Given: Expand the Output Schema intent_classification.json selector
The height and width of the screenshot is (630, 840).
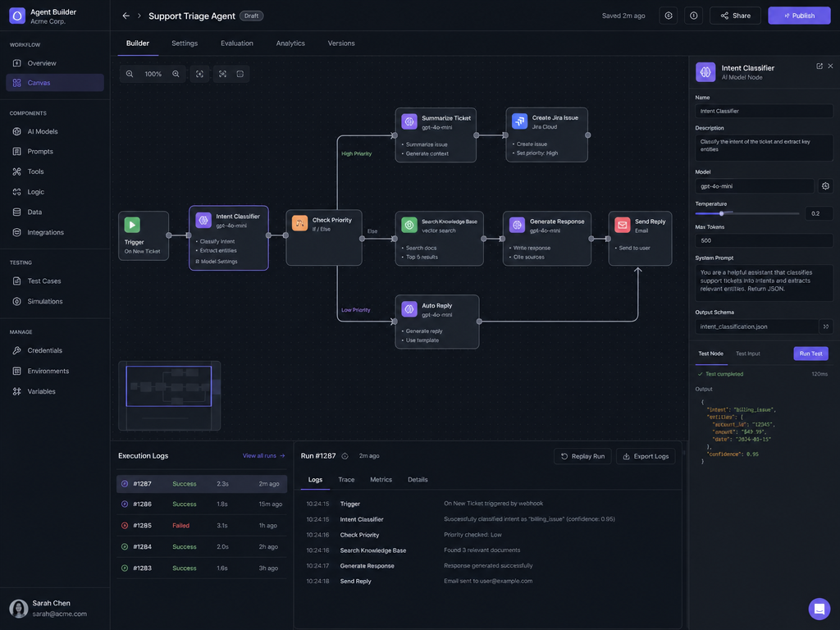Looking at the screenshot, I should [x=825, y=326].
